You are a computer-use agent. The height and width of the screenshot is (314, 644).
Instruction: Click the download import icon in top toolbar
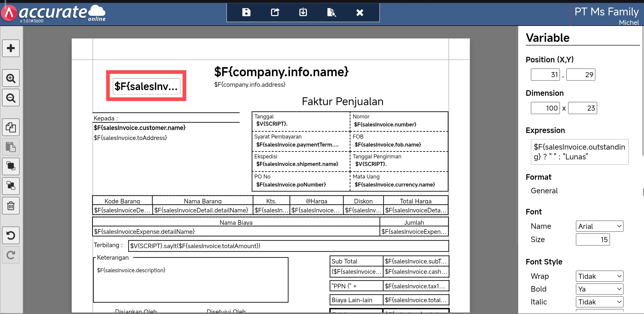[x=303, y=12]
